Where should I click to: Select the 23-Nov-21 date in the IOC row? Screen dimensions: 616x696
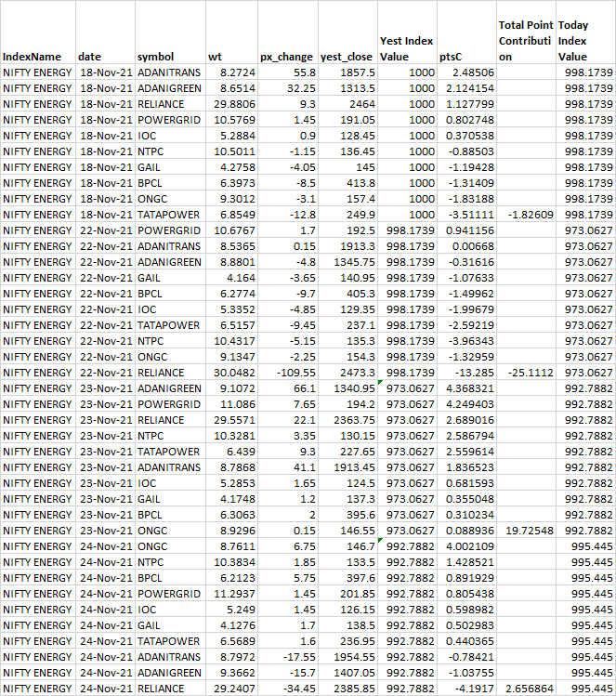point(107,483)
